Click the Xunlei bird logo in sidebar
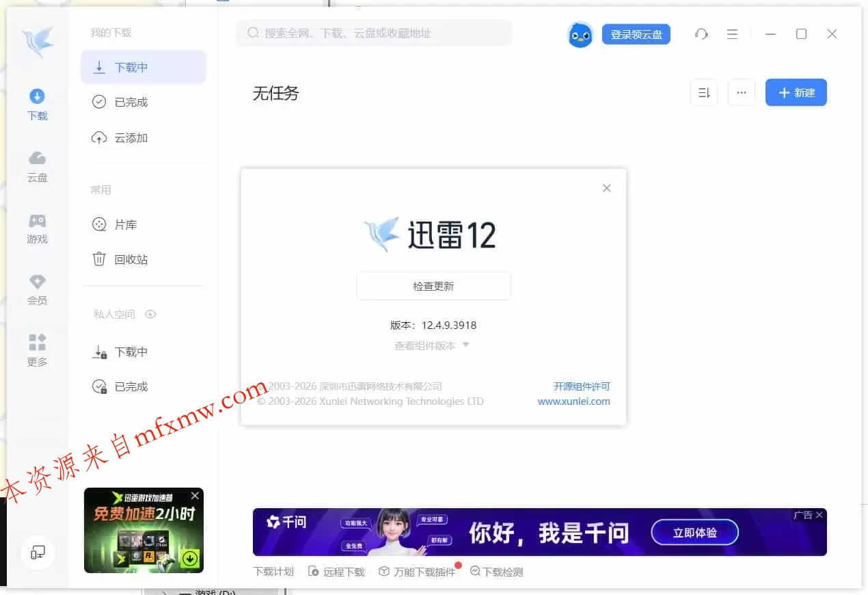868x595 pixels. [x=37, y=42]
